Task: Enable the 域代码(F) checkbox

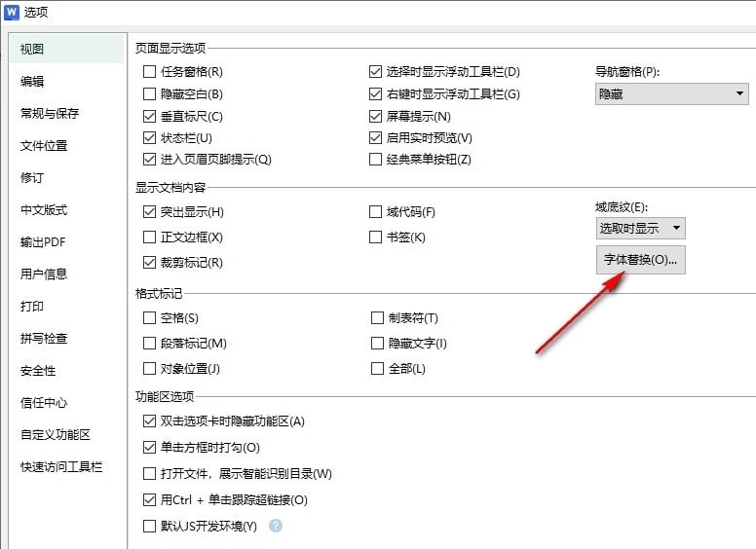Action: click(x=375, y=212)
